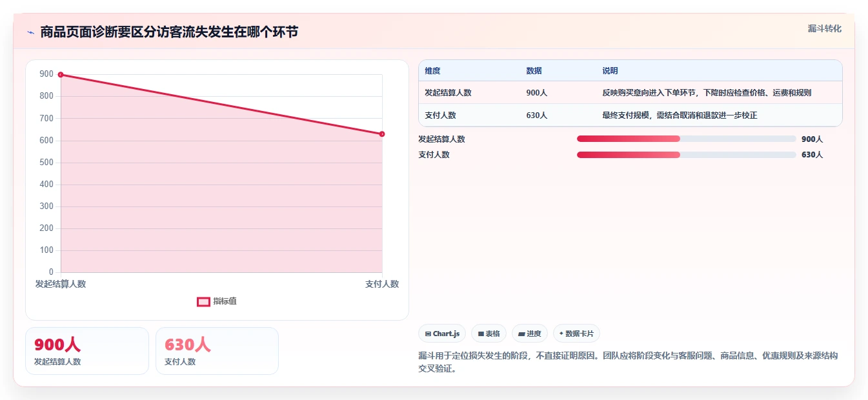Click y-axis tick label 500
This screenshot has height=400, width=868.
(x=46, y=163)
